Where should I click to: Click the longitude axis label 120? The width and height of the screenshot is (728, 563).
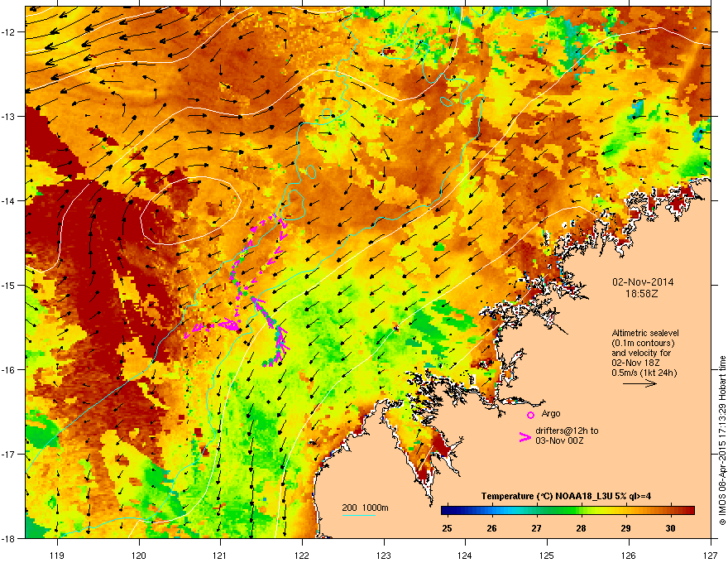coord(138,555)
